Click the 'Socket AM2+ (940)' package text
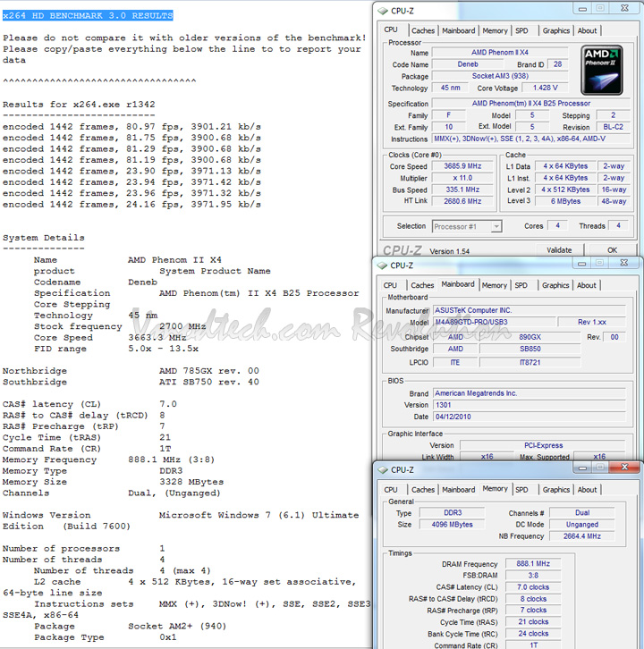The image size is (644, 649). pos(177,627)
